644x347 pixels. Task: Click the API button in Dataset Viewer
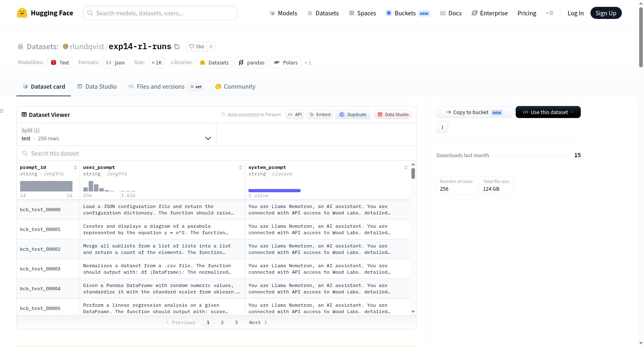coord(295,114)
